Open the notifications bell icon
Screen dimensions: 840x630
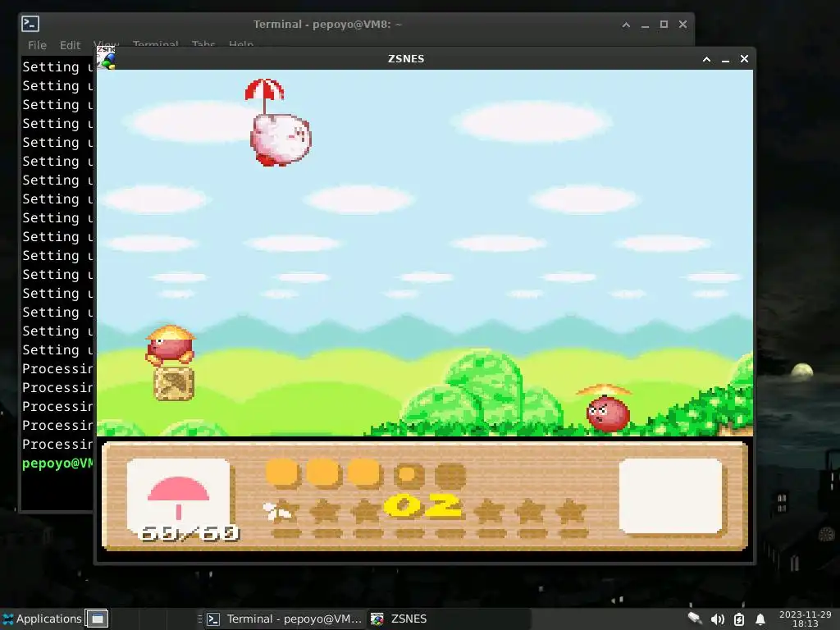tap(760, 619)
